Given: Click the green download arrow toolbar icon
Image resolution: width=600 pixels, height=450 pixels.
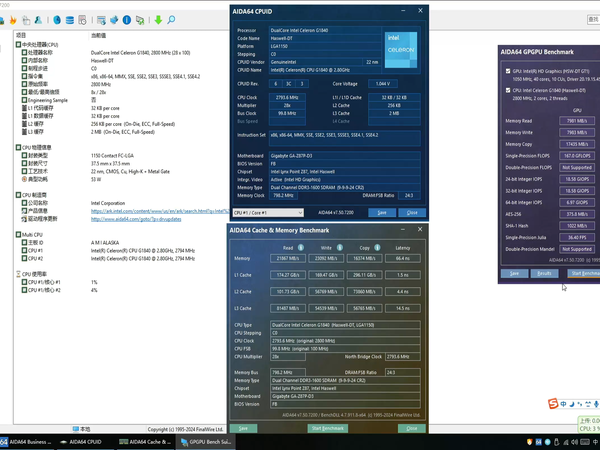Looking at the screenshot, I should point(158,20).
